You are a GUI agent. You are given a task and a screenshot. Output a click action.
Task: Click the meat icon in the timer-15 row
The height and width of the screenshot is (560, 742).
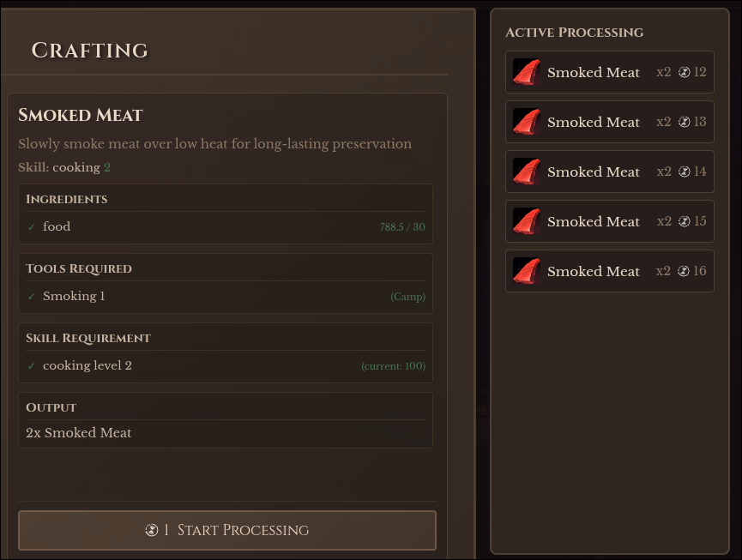click(x=526, y=221)
